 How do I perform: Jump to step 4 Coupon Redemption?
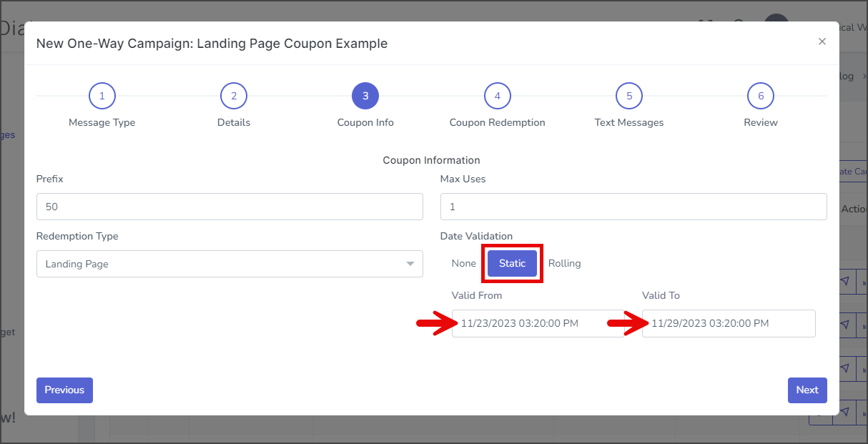pos(497,96)
